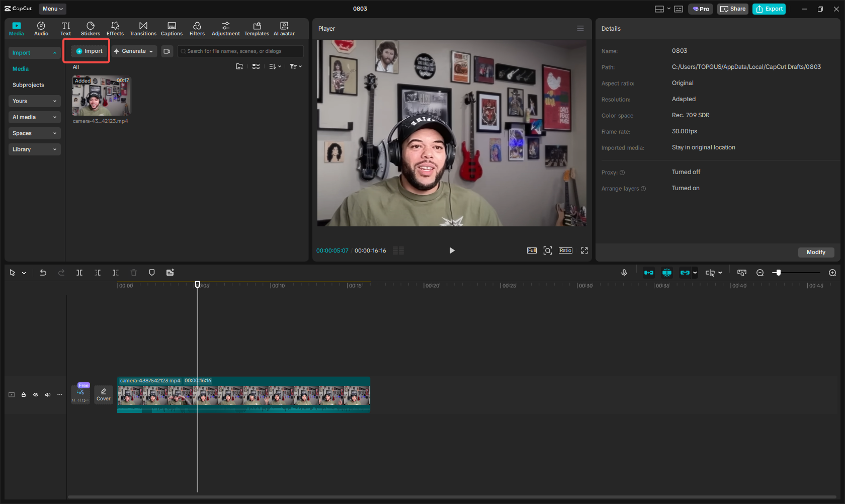This screenshot has height=504, width=845.
Task: Click the undo arrow icon
Action: (x=43, y=272)
